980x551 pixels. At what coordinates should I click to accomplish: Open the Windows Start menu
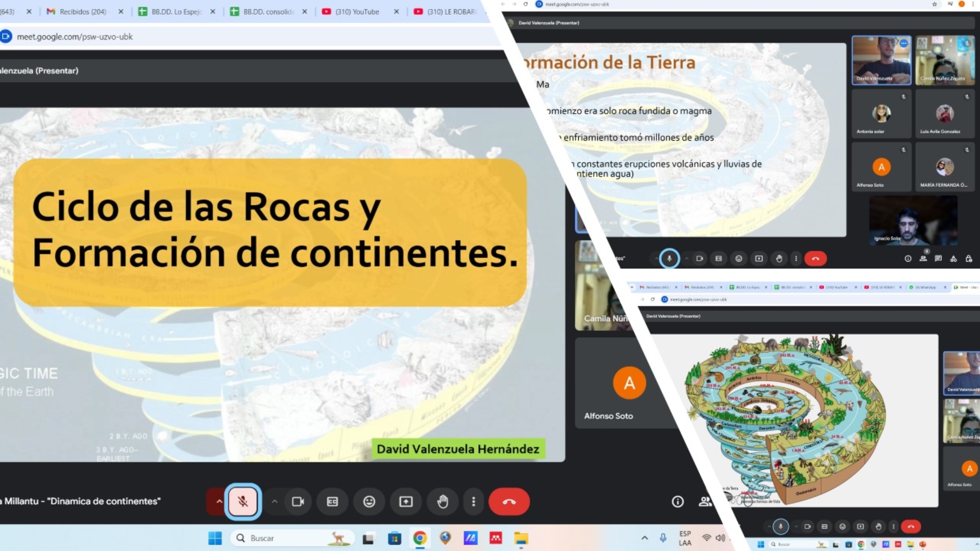tap(215, 538)
